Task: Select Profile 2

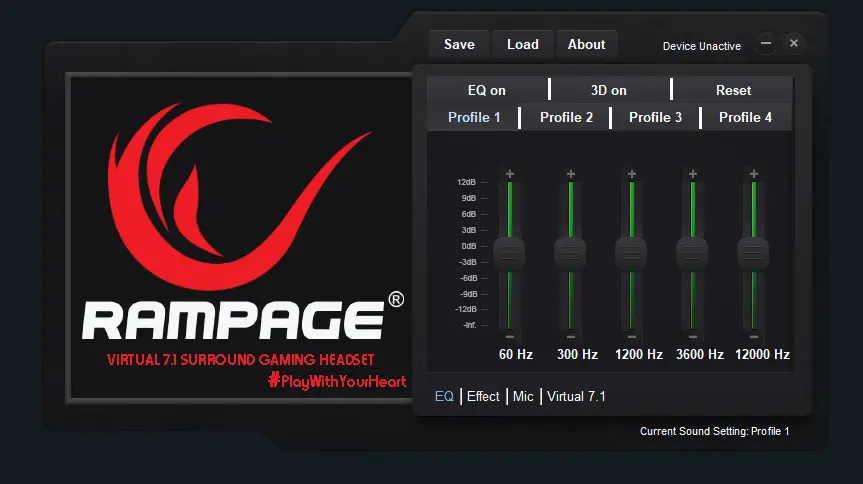Action: click(x=566, y=117)
